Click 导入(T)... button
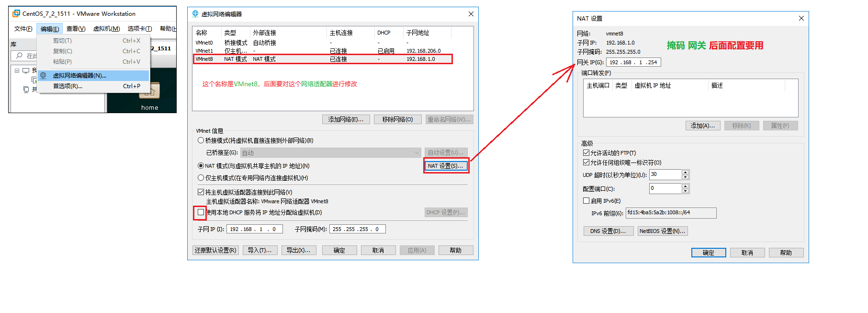Viewport: 868px width, 313px height. click(x=259, y=250)
